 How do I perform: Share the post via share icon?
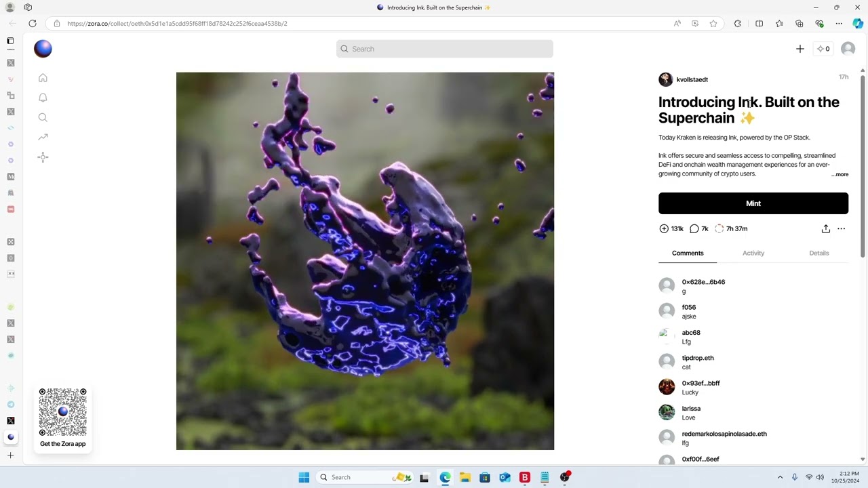pos(826,229)
